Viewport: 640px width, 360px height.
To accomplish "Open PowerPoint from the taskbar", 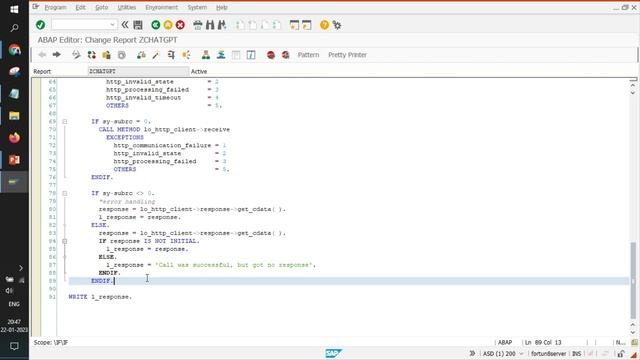I will [14, 160].
